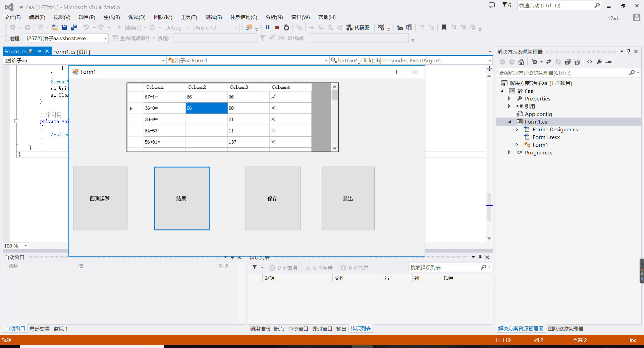Open properties wrench icon in Solution Explorer
This screenshot has height=348, width=644.
coord(599,62)
